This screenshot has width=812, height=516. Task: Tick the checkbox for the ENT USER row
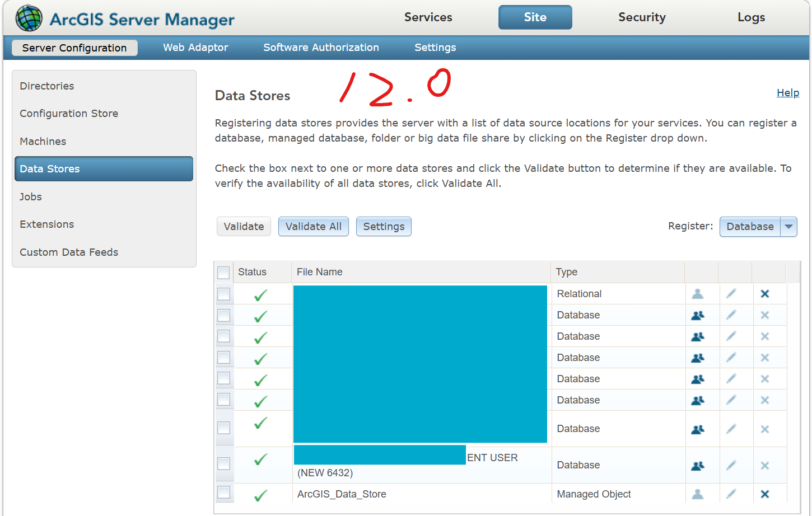223,463
